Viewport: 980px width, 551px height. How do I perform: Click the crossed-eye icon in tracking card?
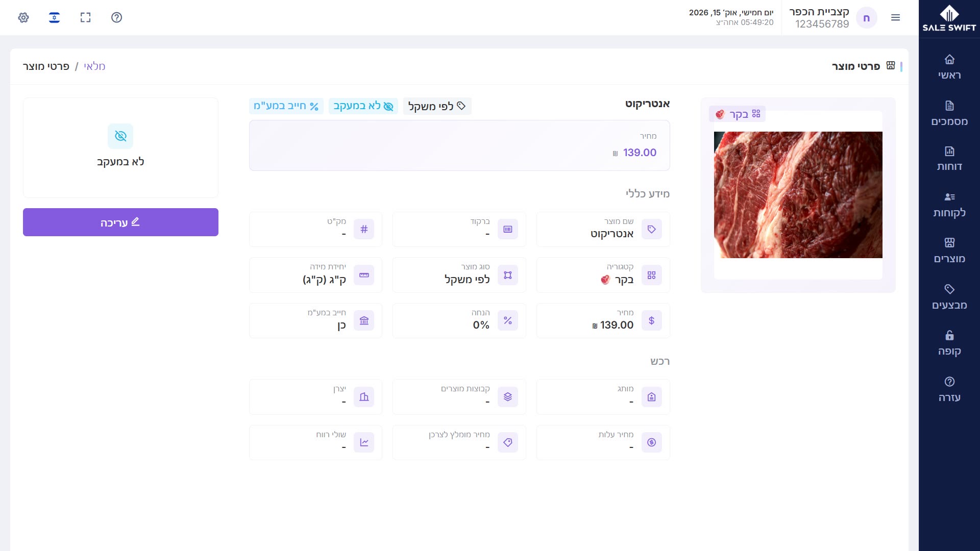coord(120,136)
